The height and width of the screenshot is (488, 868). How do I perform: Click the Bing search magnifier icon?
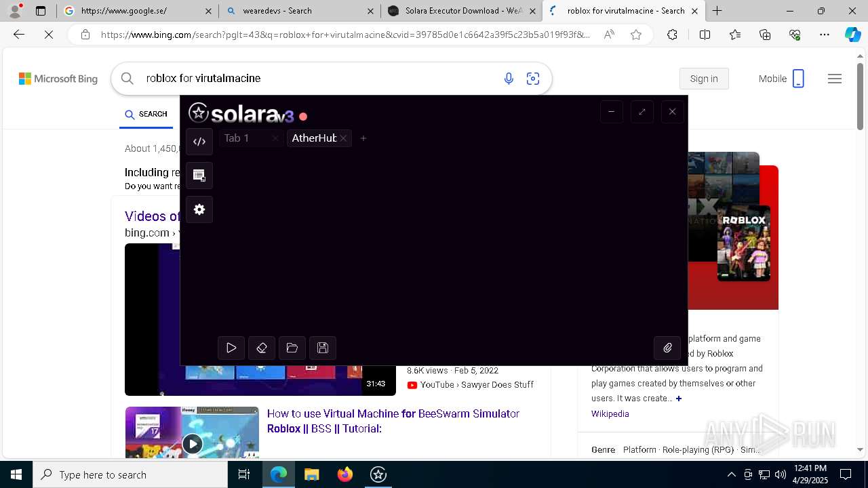127,79
